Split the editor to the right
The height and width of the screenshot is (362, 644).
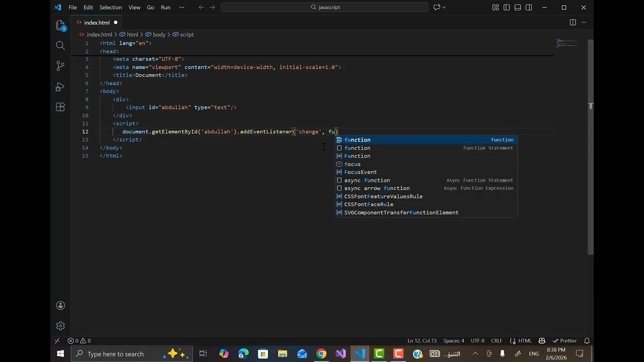pyautogui.click(x=573, y=23)
